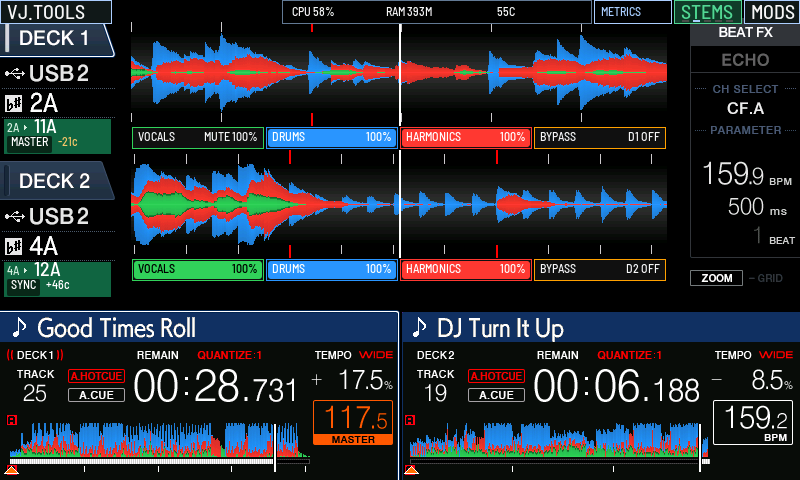Click Deck 2 remaining time 00:06.188
The image size is (800, 480).
click(616, 387)
